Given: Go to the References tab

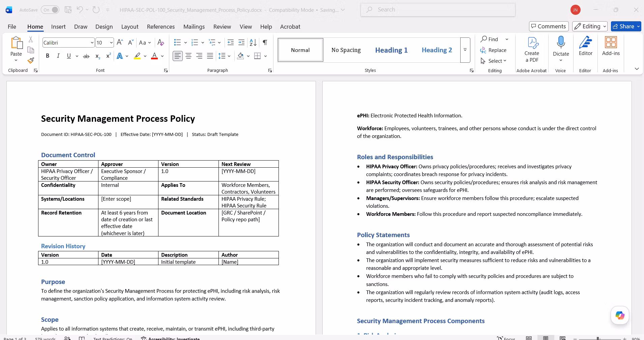Looking at the screenshot, I should pos(161,27).
